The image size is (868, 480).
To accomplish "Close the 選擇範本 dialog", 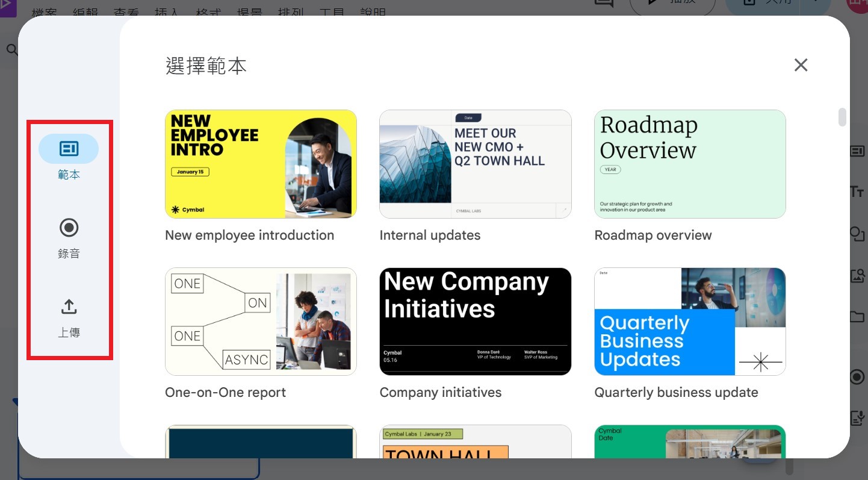I will click(801, 65).
